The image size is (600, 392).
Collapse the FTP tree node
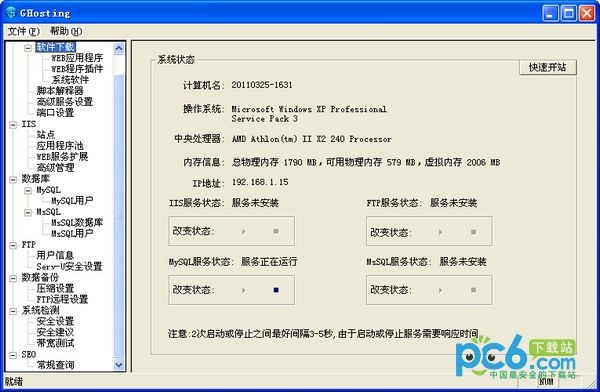point(13,245)
